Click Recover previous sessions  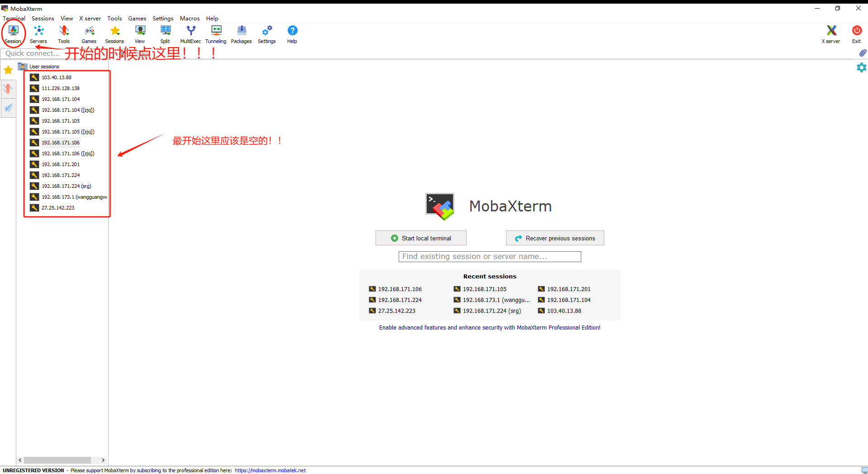pos(555,238)
